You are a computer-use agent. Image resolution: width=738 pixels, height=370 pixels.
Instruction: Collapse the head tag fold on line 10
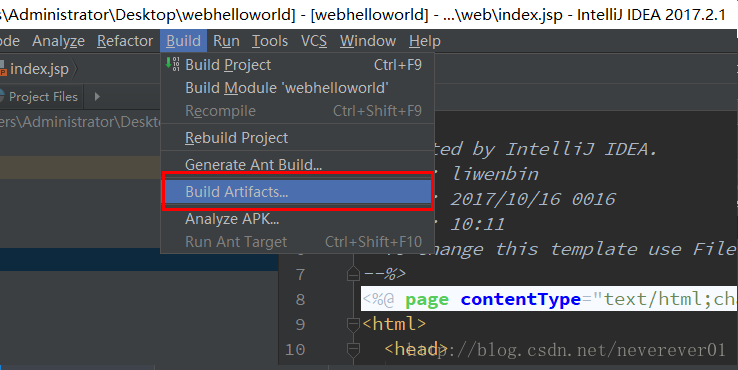click(x=353, y=349)
